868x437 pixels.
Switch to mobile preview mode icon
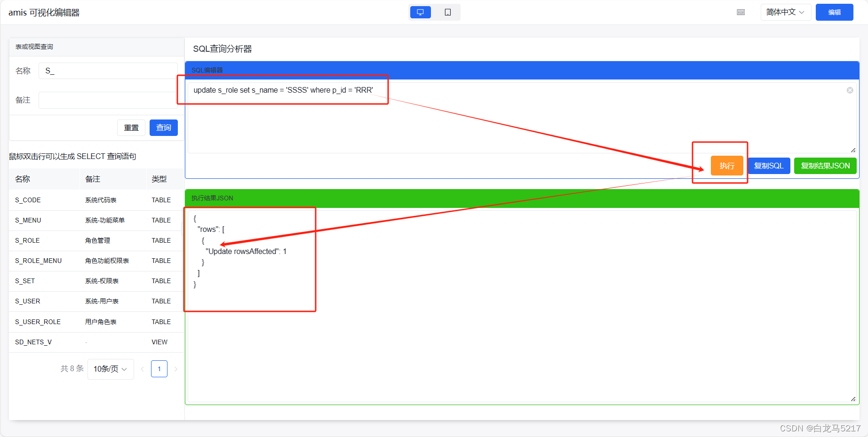coord(448,12)
